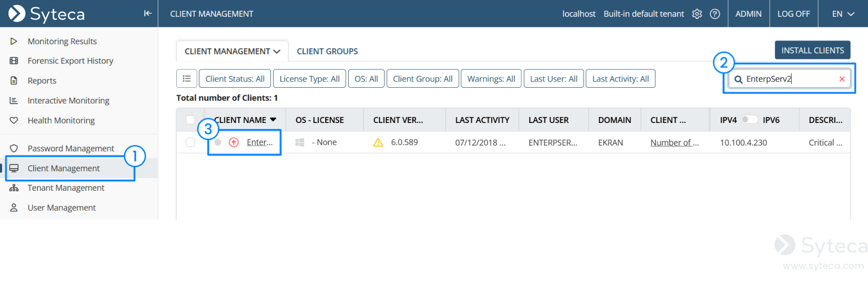Click the red update arrow icon
The image size is (868, 289).
(234, 142)
